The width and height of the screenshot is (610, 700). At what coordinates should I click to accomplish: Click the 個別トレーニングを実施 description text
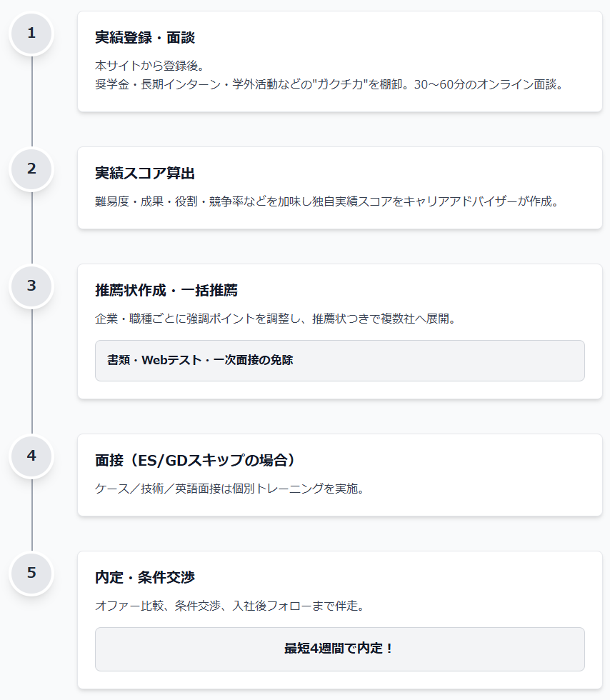(229, 489)
